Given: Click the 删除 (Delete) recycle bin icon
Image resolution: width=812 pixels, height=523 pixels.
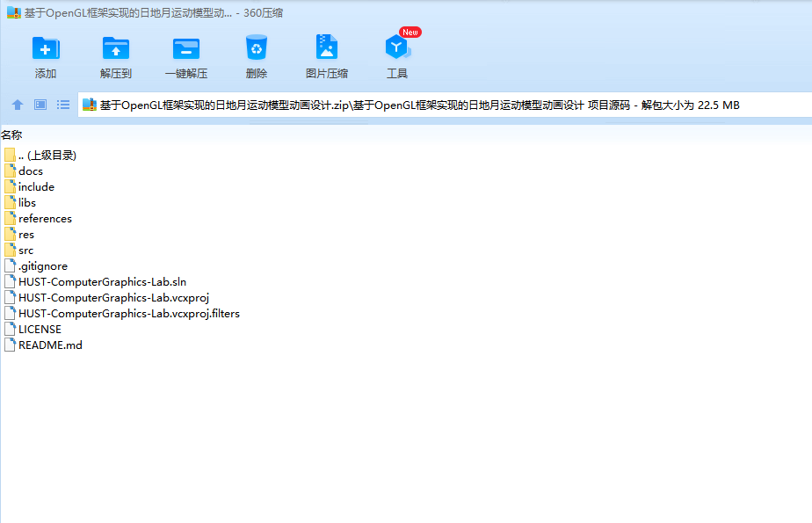Looking at the screenshot, I should [x=257, y=47].
